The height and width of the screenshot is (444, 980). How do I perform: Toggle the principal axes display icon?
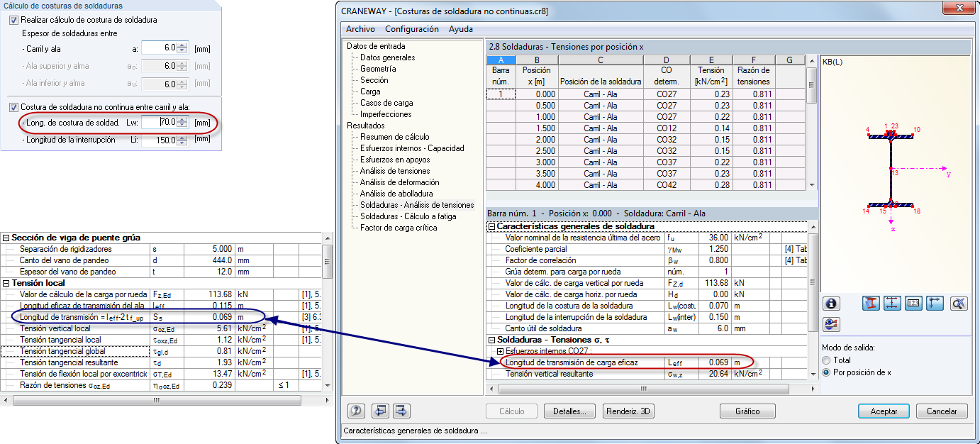point(935,303)
